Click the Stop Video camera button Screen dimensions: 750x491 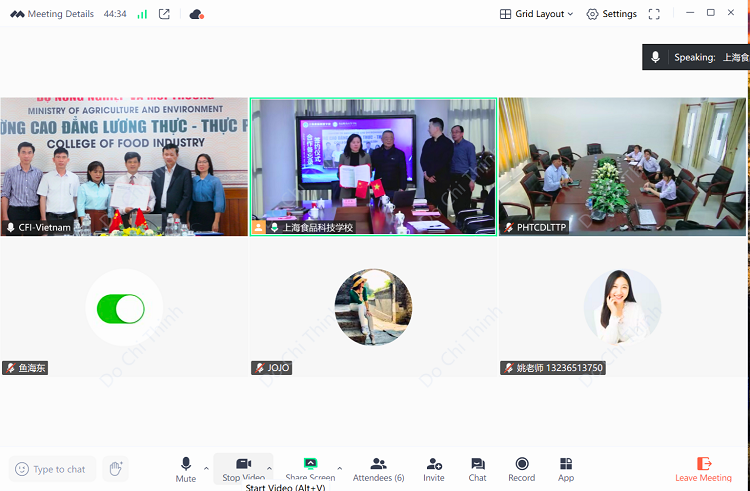tap(243, 467)
